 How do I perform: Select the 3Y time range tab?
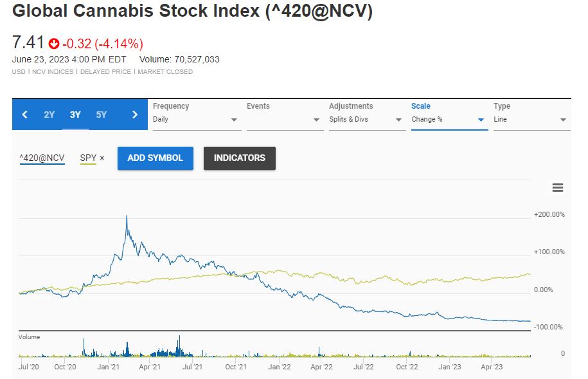[75, 115]
